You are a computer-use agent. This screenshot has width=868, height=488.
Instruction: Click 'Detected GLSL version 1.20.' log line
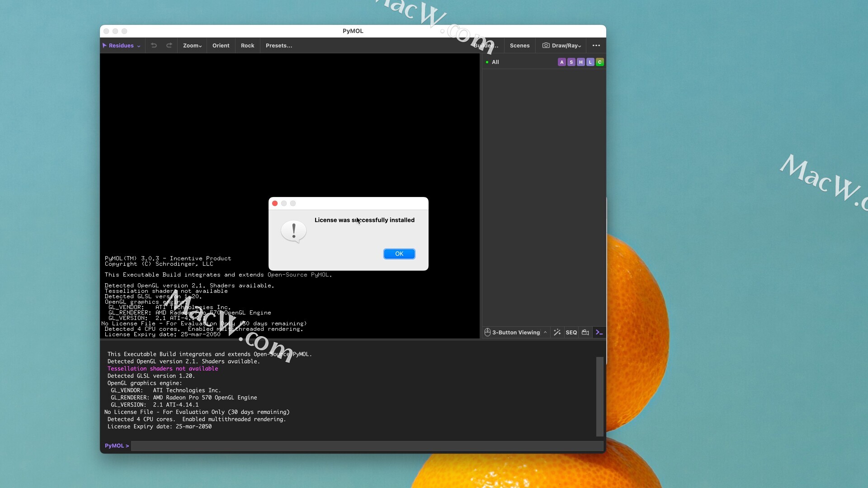(x=151, y=376)
